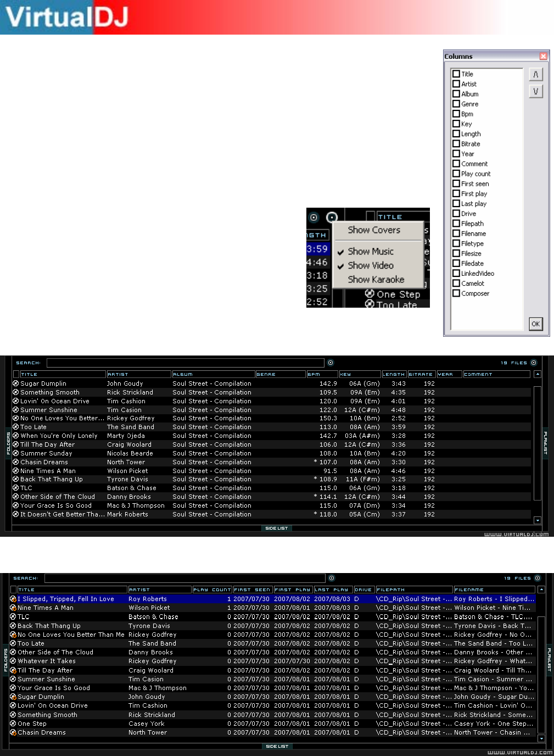Click track icon for Summer Sunshine in upper list
Viewport: 554px width, 756px height.
pyautogui.click(x=16, y=410)
